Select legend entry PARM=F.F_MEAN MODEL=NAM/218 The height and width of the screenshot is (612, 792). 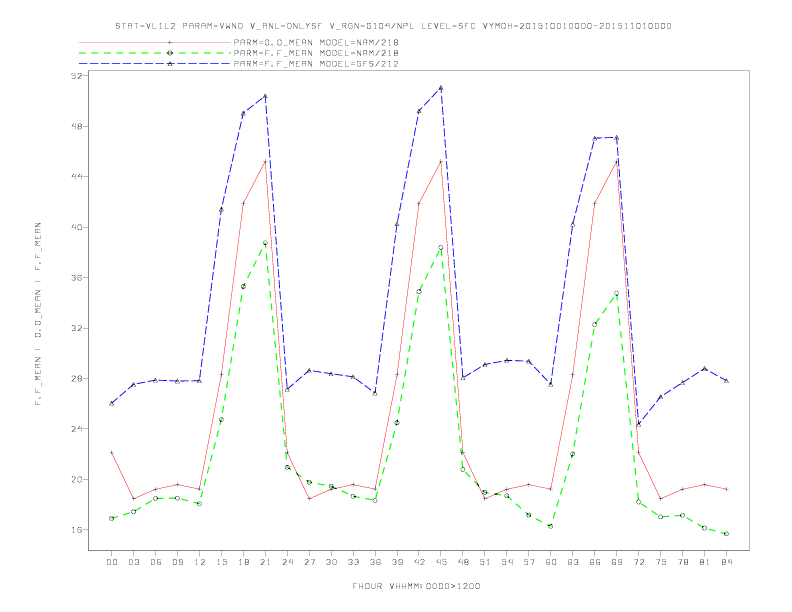point(316,53)
